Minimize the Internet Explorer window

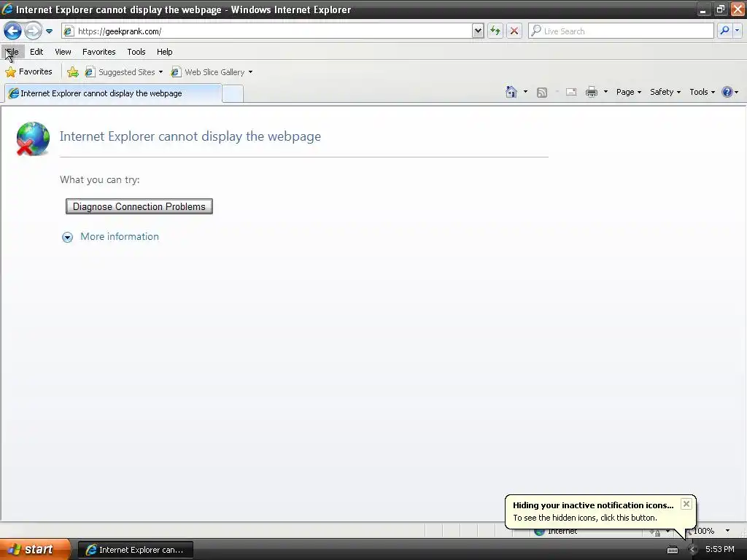(703, 9)
